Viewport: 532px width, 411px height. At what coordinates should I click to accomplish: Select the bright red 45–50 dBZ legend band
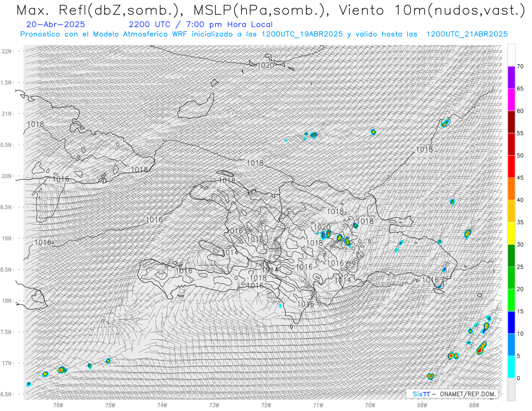(x=511, y=167)
